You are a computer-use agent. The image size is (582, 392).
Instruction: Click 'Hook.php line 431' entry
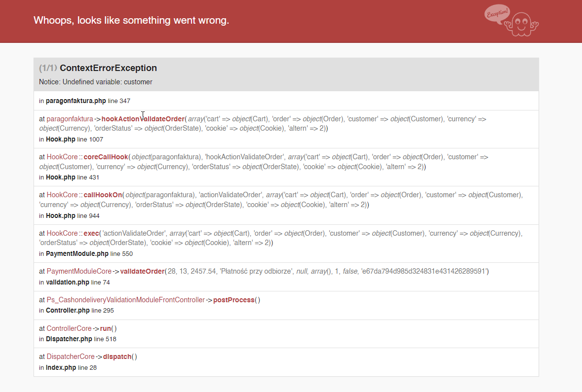[x=69, y=178]
